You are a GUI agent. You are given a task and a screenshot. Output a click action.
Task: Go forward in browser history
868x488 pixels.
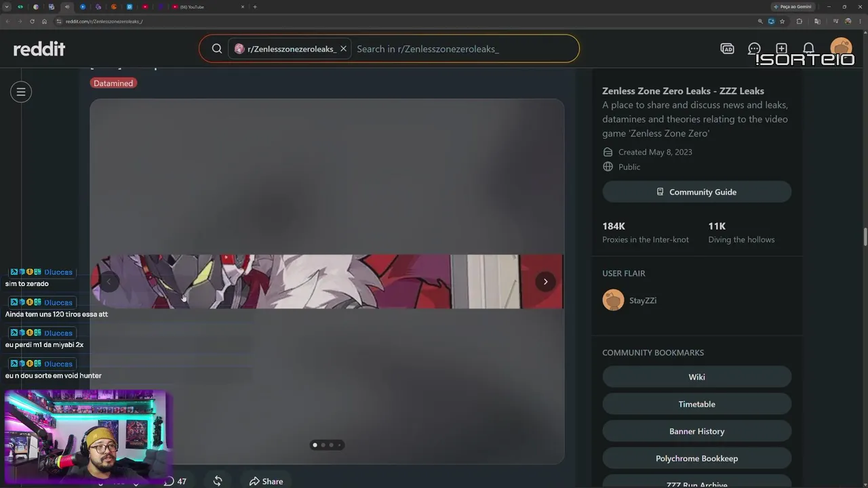[x=20, y=21]
